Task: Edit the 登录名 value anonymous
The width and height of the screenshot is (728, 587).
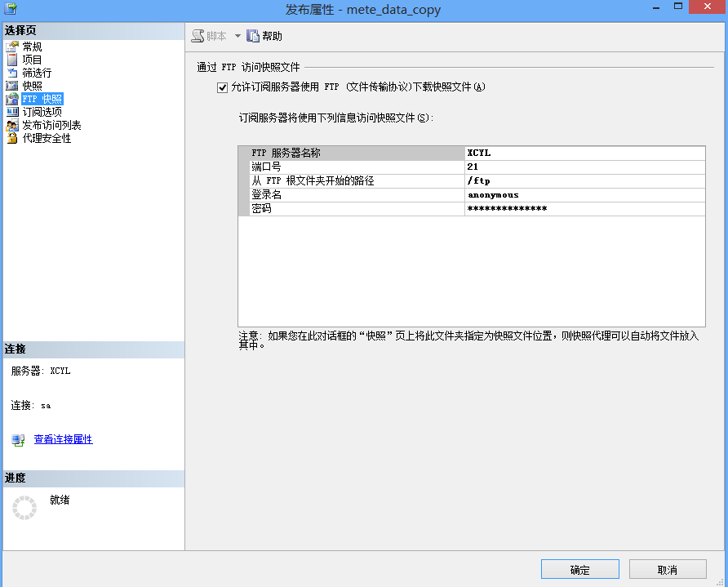Action: [x=585, y=194]
